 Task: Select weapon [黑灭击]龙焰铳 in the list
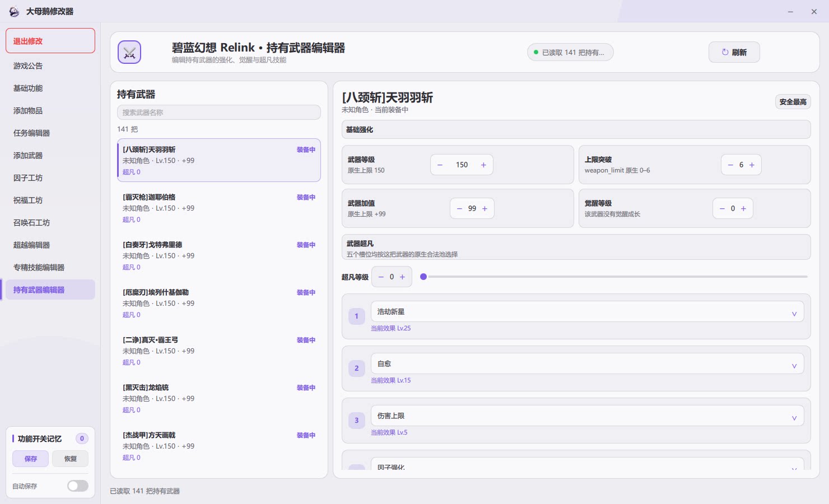pos(219,398)
